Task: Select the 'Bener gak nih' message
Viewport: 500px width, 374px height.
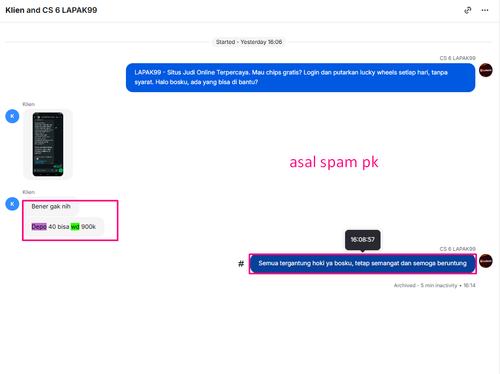Action: (x=51, y=207)
